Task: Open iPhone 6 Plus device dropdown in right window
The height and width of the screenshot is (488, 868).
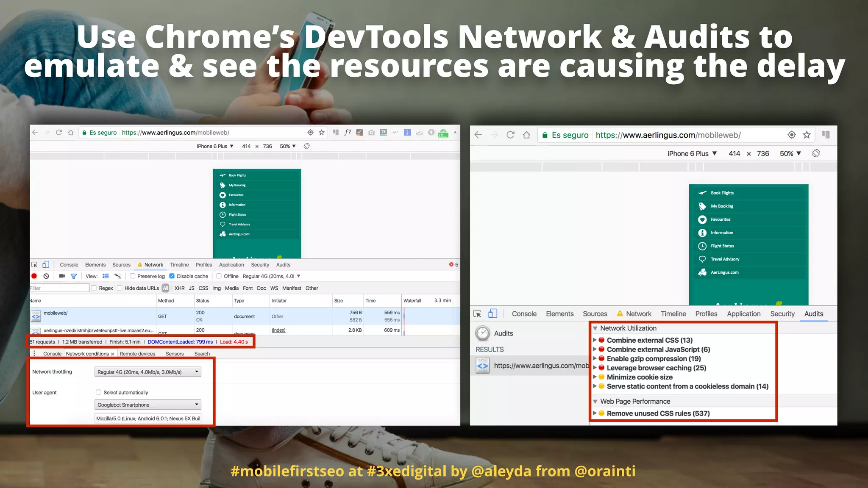Action: point(692,153)
